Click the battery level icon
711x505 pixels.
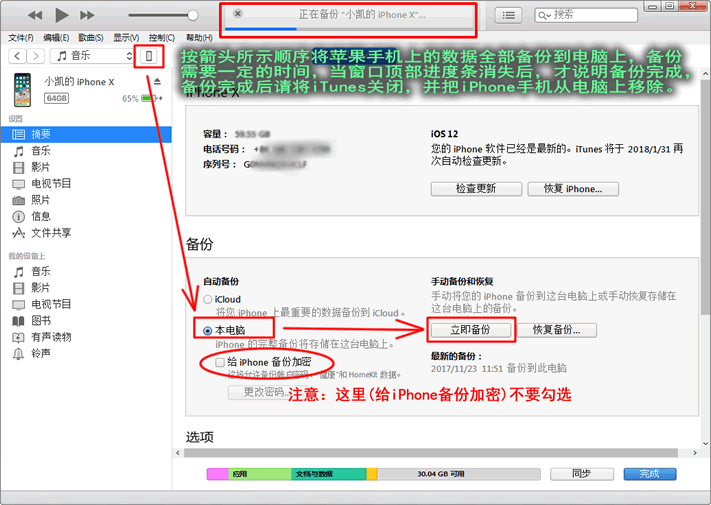tap(149, 98)
